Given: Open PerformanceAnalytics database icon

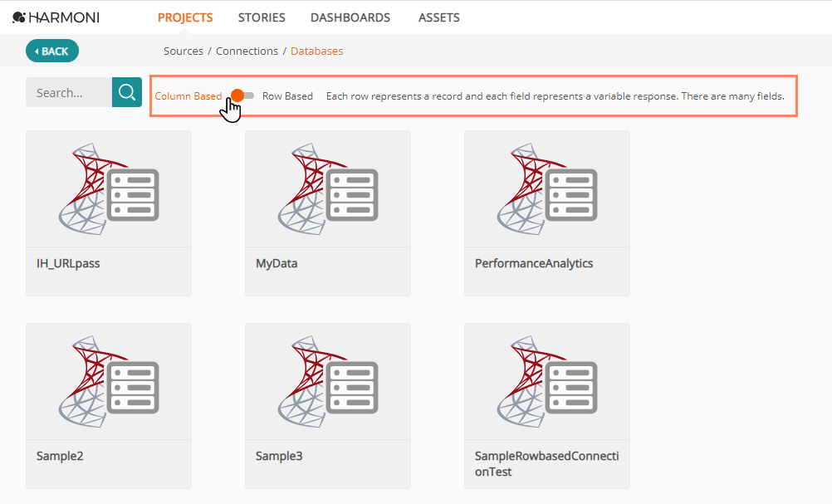Looking at the screenshot, I should (x=547, y=188).
